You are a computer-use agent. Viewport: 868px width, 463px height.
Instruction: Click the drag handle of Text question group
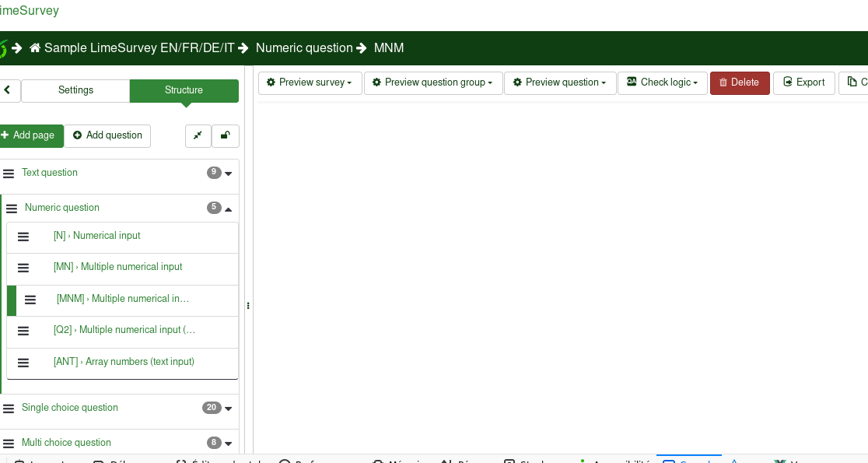pos(9,174)
